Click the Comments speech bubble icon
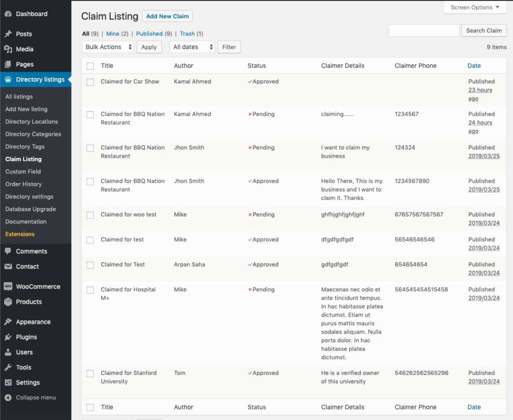 click(x=8, y=252)
